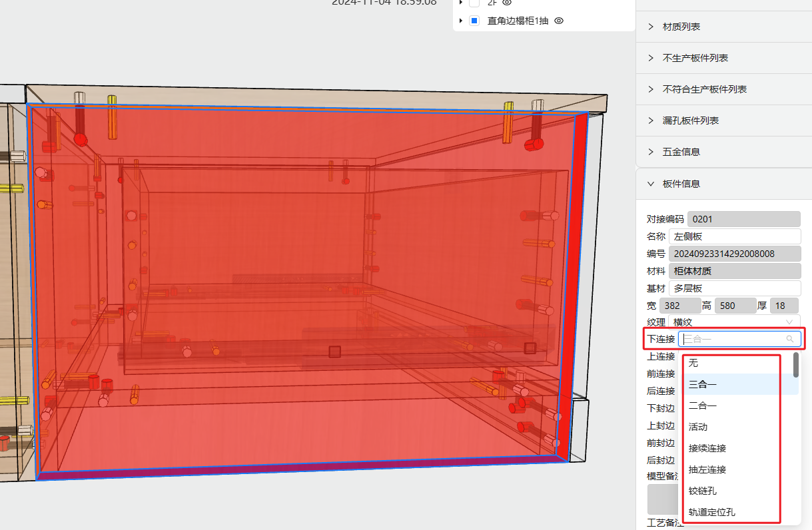The image size is (812, 530).
Task: Toggle eye icon for 直角边榻柜1抽
Action: coord(560,21)
